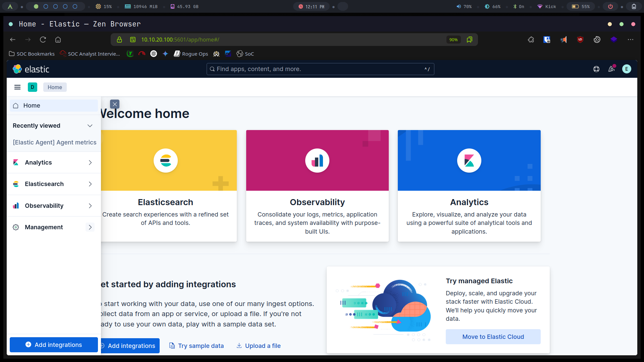
Task: Click the battery 55% indicator
Action: [581, 6]
